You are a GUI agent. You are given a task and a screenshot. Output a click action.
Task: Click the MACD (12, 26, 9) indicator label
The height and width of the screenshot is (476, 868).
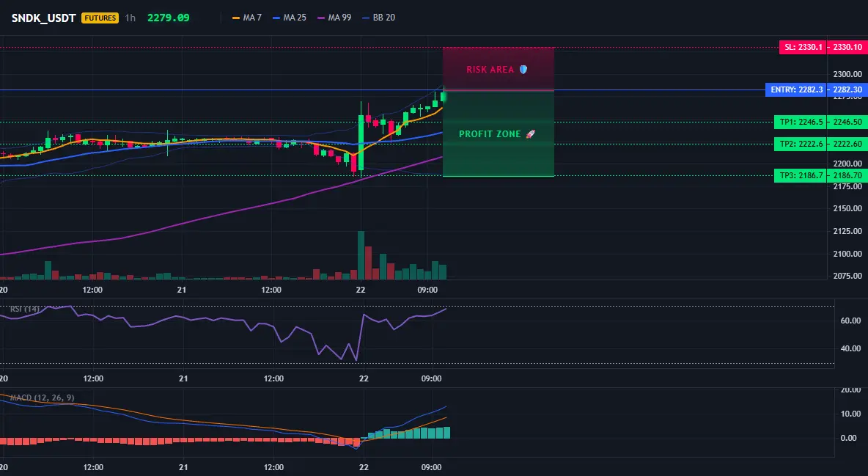[x=42, y=398]
